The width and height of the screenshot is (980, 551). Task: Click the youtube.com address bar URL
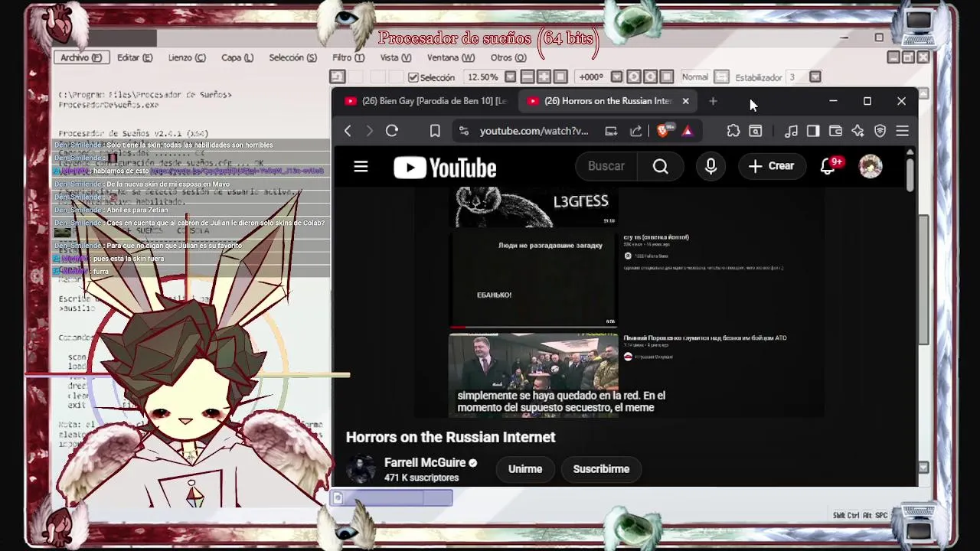coord(534,131)
